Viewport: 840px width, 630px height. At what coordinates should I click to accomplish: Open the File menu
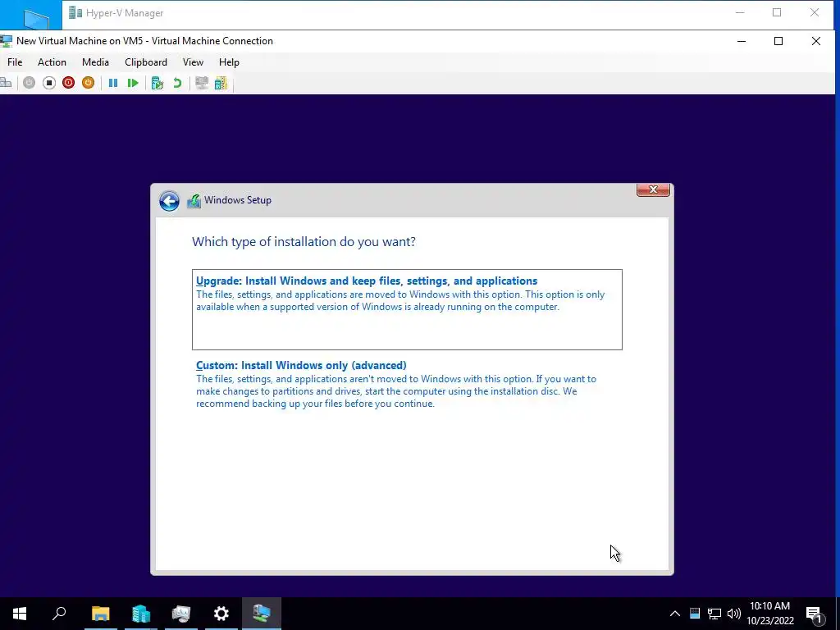coord(15,62)
